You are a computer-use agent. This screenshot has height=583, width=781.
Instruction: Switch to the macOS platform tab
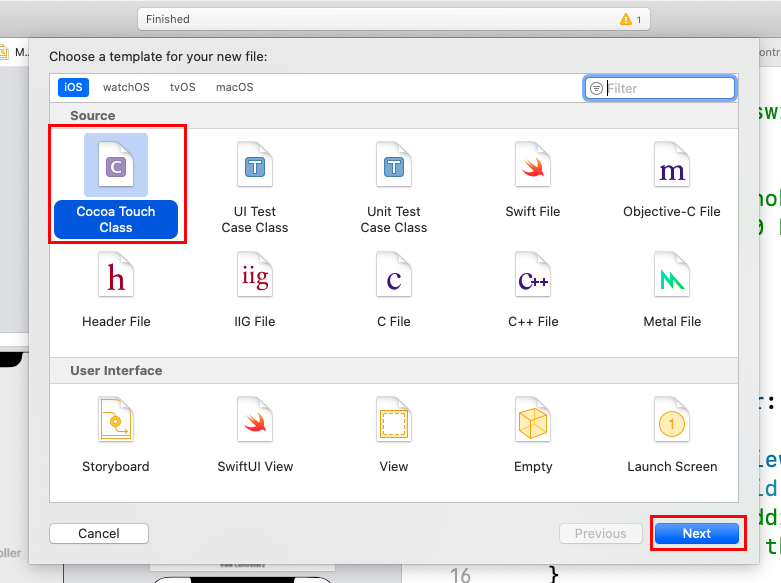point(235,87)
